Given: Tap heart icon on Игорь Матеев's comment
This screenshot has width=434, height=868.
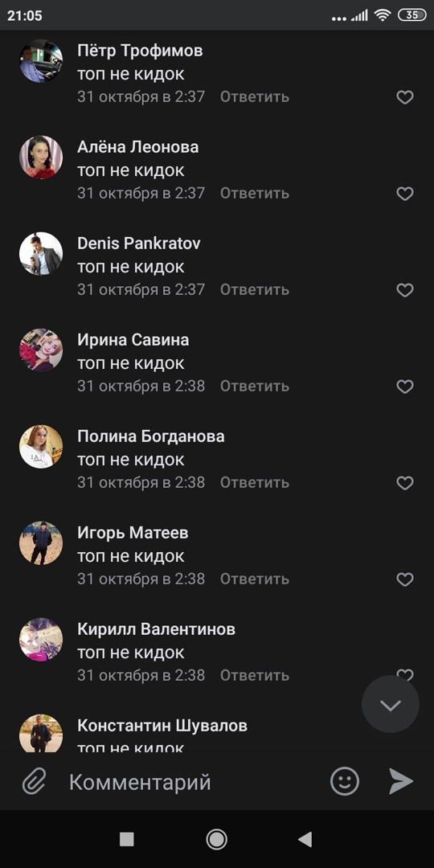Looking at the screenshot, I should coord(405,579).
